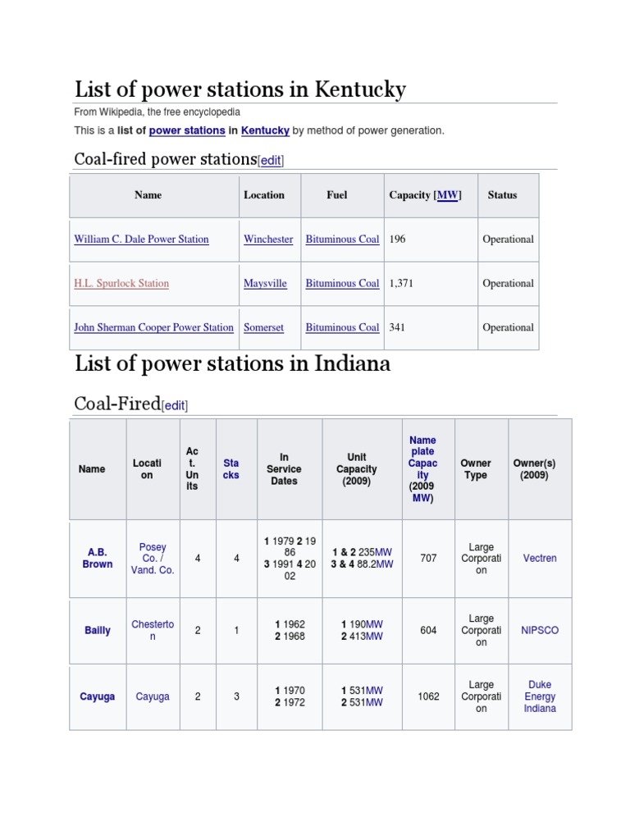
Task: Open the Kentucky link in intro sentence
Action: (x=265, y=130)
